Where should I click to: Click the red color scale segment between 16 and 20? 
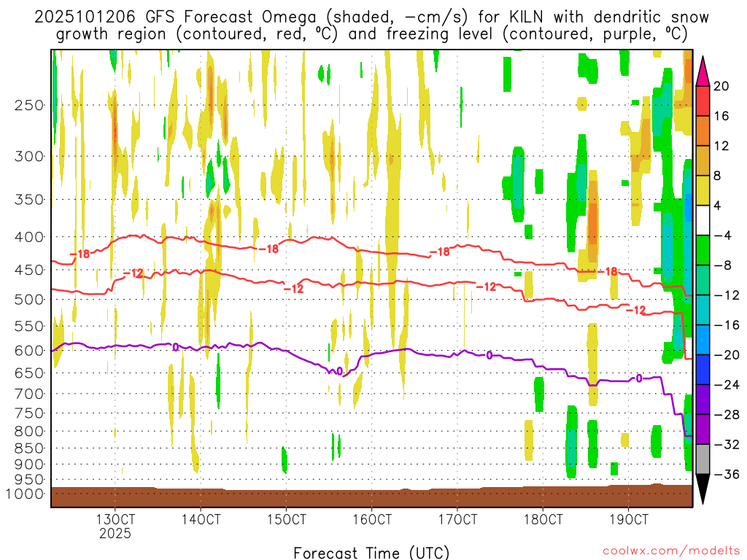(x=703, y=101)
